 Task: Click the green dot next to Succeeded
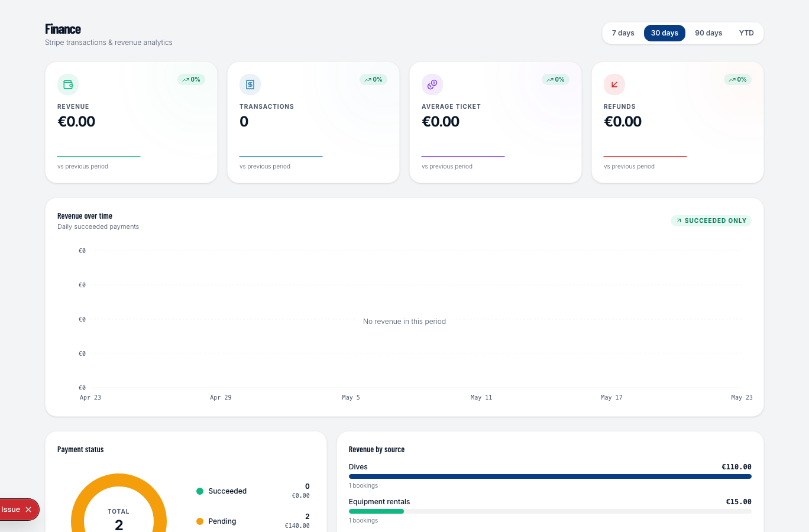click(x=200, y=491)
